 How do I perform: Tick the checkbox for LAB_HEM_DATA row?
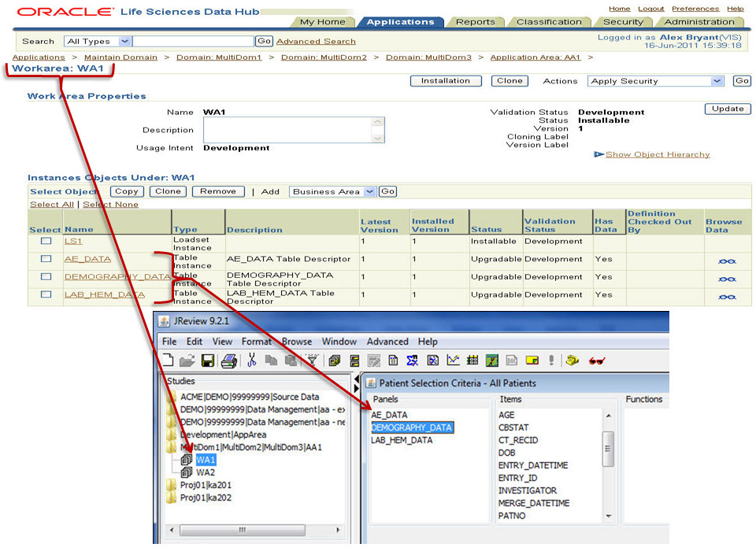[x=46, y=294]
